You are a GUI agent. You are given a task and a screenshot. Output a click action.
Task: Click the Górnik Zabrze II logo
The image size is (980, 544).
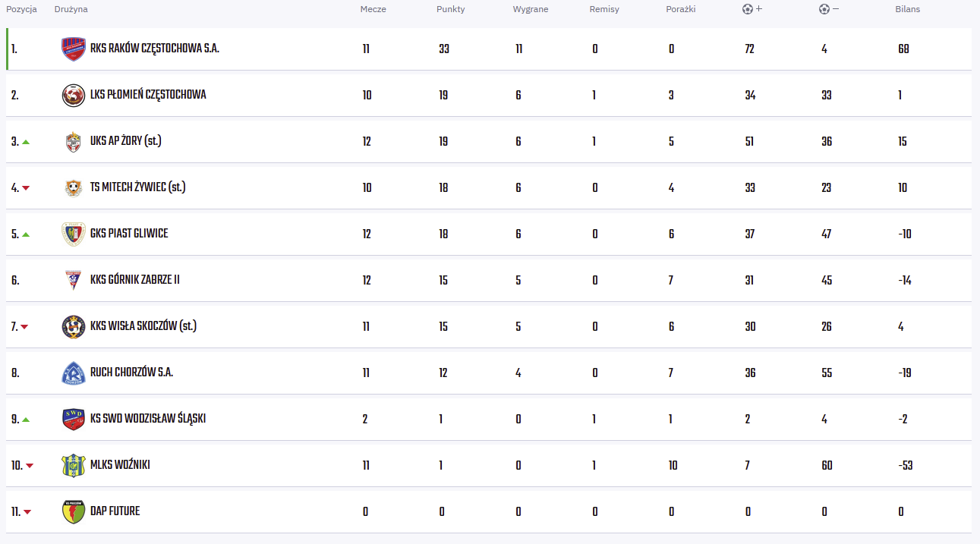74,280
